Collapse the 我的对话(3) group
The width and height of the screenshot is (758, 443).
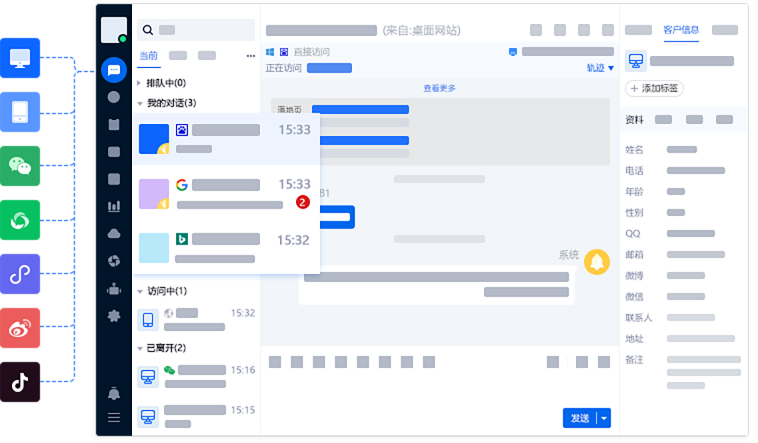coord(167,103)
